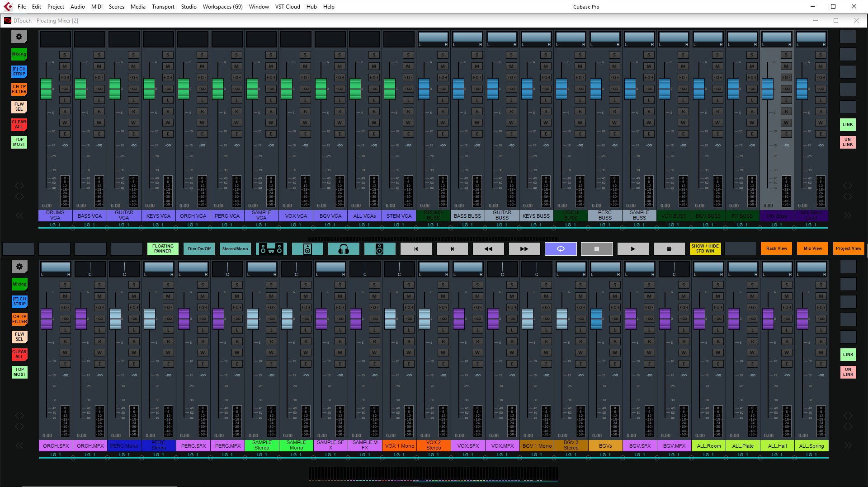This screenshot has height=487, width=868.
Task: Open LG 1 link group under ORCH.SFX
Action: pyautogui.click(x=56, y=454)
